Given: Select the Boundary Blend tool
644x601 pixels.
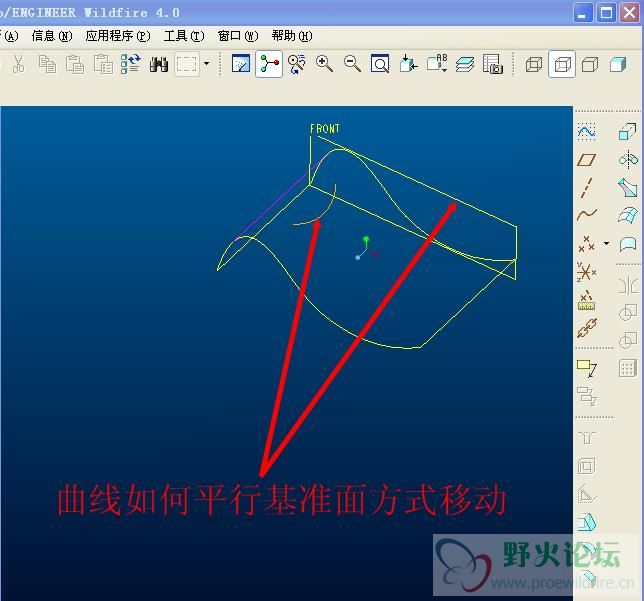Looking at the screenshot, I should tap(628, 215).
